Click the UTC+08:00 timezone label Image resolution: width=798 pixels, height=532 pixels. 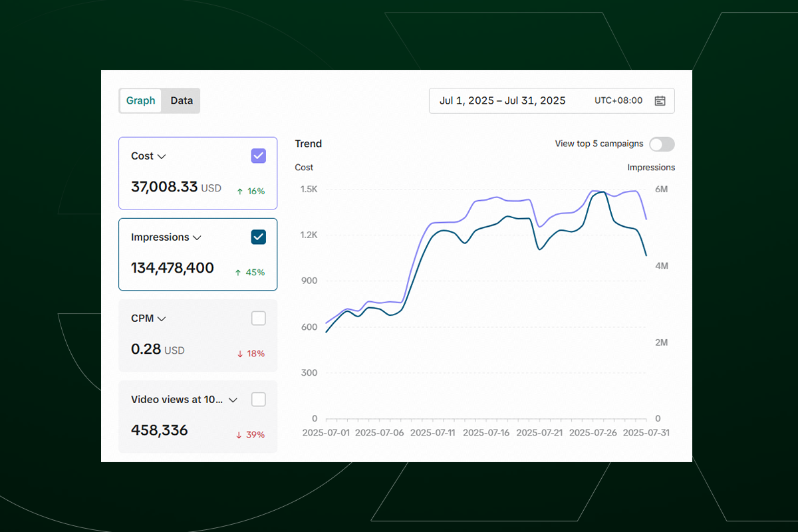coord(620,100)
